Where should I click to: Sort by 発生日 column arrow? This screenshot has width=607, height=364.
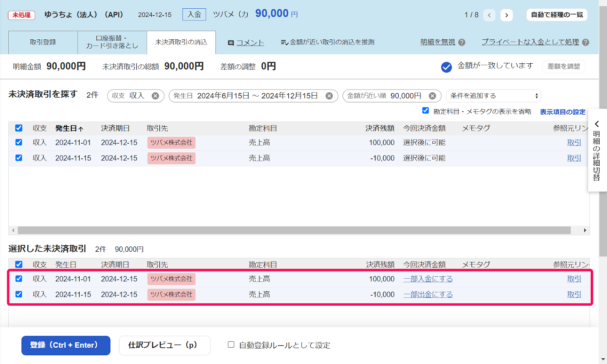pos(81,129)
